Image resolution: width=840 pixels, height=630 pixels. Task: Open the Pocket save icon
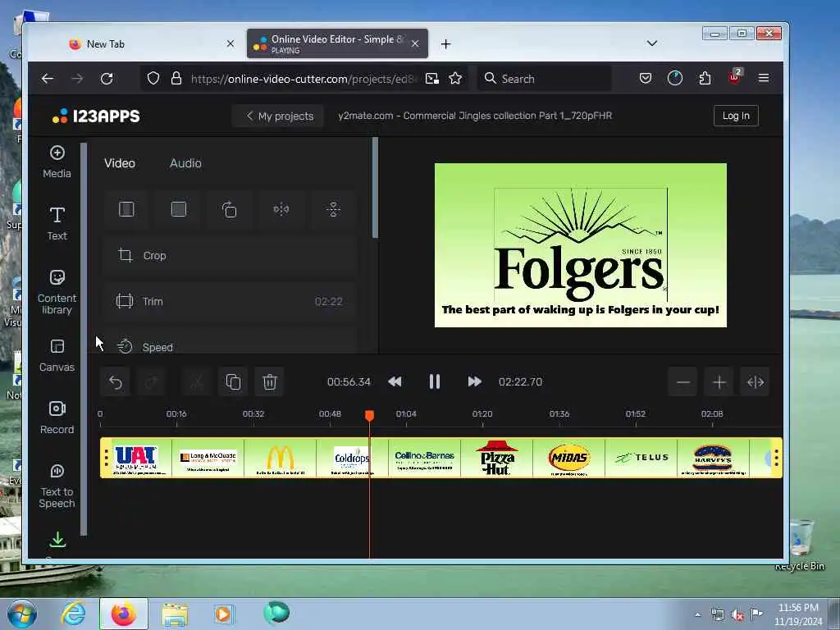[x=646, y=79]
